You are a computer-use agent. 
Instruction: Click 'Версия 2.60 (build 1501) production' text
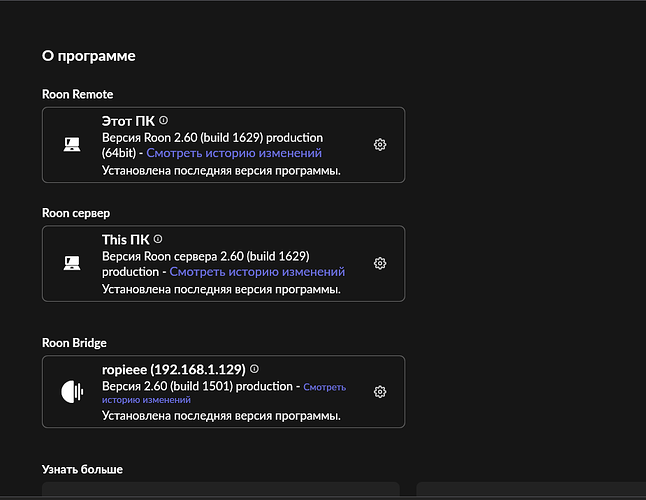click(197, 386)
